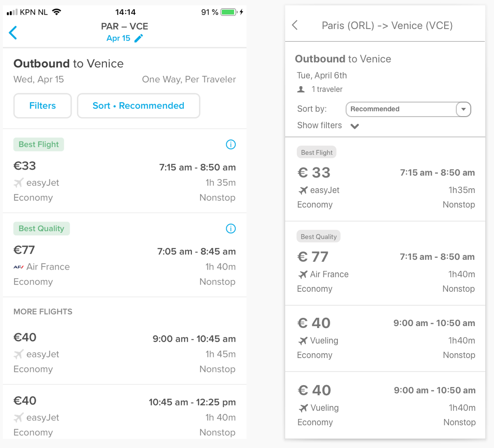Click the Apr 15 date link
This screenshot has width=494, height=448.
coord(119,38)
